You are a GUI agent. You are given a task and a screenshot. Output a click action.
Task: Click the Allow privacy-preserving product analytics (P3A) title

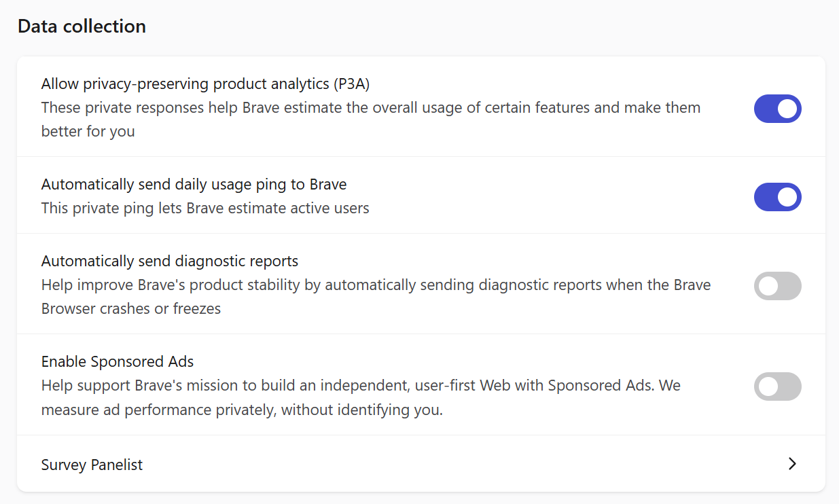point(205,84)
